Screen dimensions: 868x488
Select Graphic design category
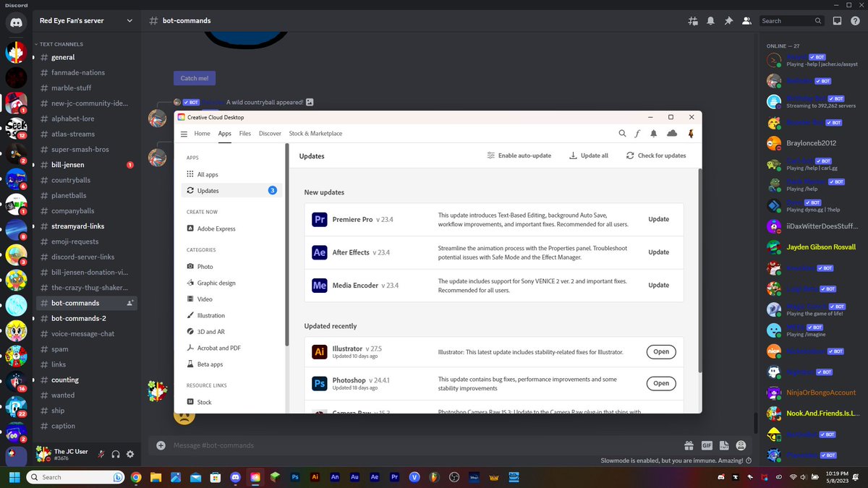[231, 283]
